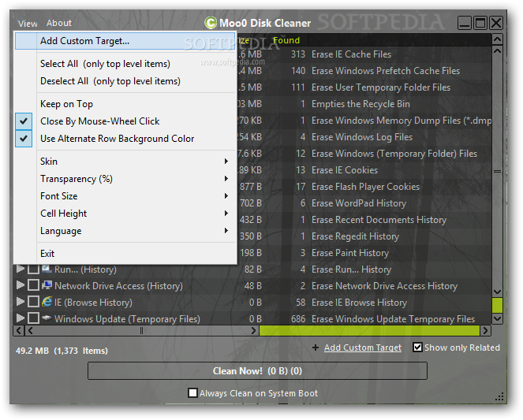This screenshot has width=523, height=420.
Task: Open the Skin submenu
Action: [x=125, y=162]
